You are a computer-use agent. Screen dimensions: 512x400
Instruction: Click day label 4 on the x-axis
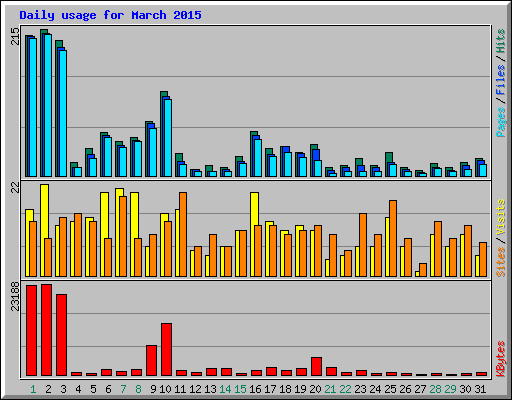(78, 389)
